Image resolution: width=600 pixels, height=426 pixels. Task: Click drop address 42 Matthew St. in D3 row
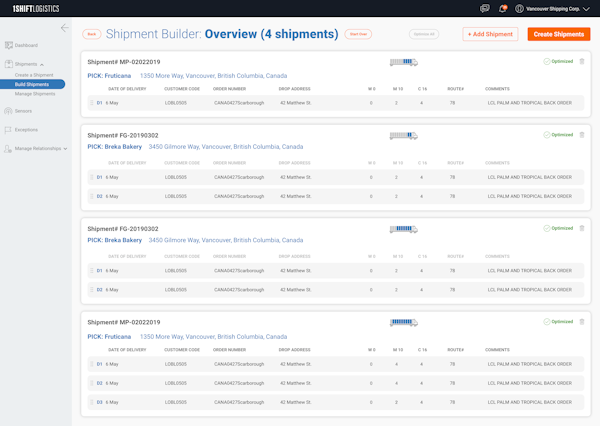click(296, 402)
